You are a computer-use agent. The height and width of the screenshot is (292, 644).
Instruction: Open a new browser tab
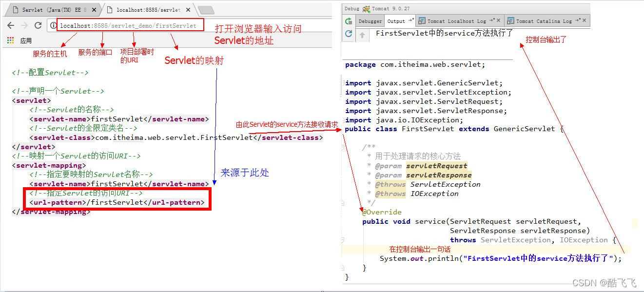[206, 10]
